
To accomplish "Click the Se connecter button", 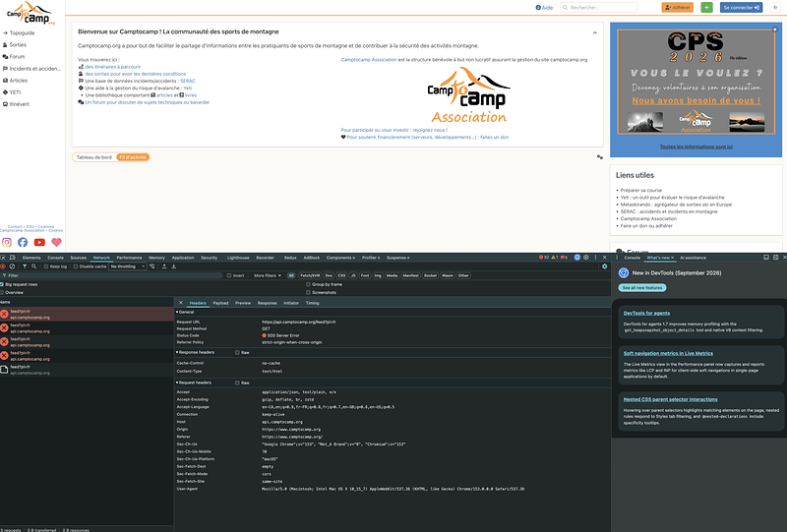I will [x=742, y=8].
